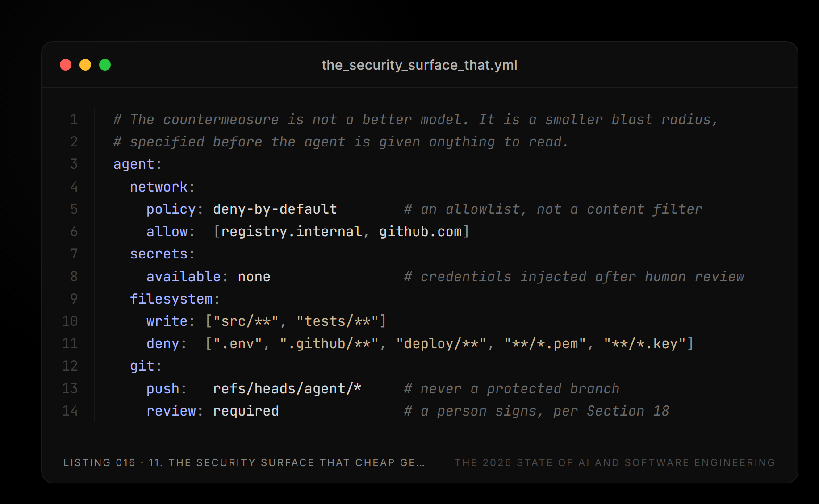Click line number 1 in the gutter
Screen dimensions: 819x504
point(74,119)
